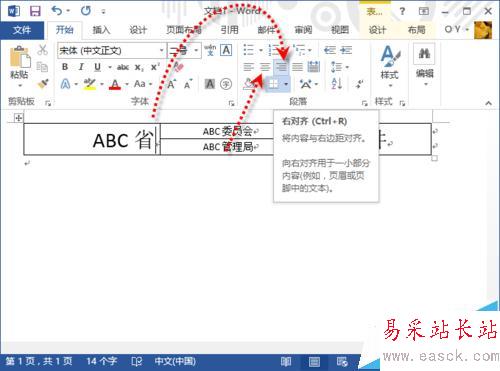The height and width of the screenshot is (371, 500).
Task: Switch to the table tools 布局 (Layout) tab
Action: [x=416, y=30]
